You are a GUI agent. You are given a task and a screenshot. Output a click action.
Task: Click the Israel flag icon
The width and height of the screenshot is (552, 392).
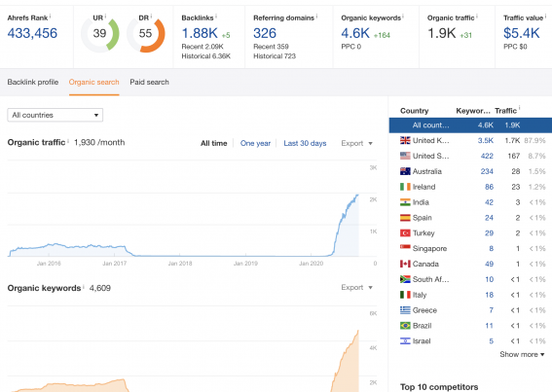coord(405,340)
